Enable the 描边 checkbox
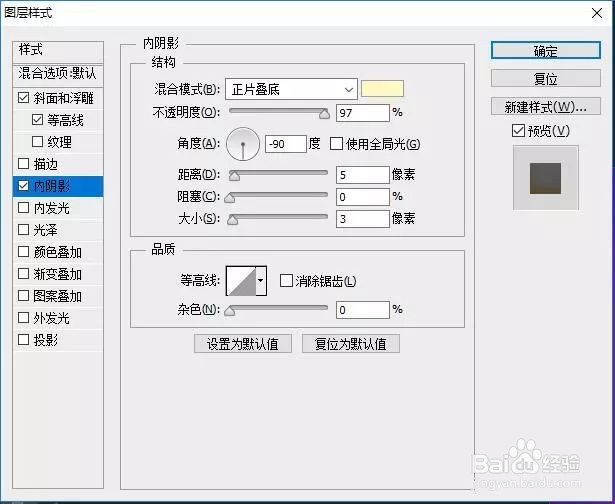The height and width of the screenshot is (504, 615). point(24,163)
